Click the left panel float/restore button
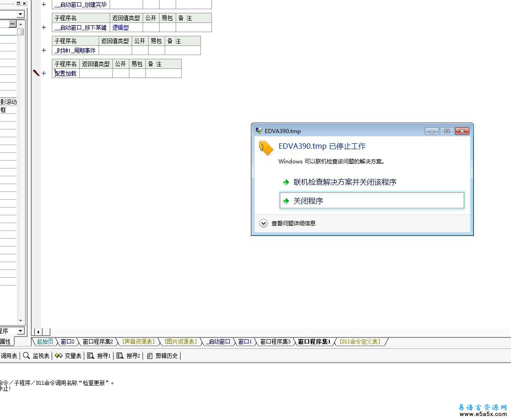 tap(18, 3)
